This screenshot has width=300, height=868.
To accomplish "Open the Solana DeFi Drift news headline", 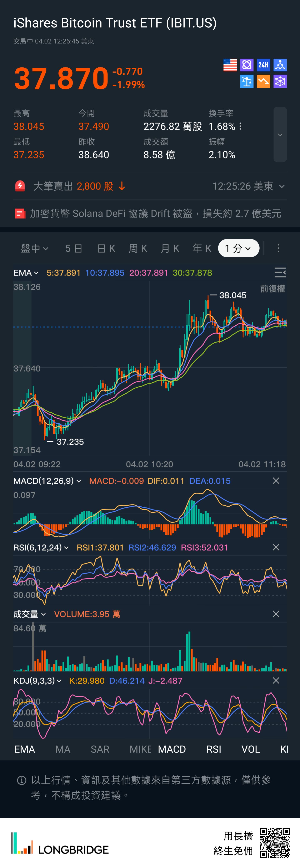I will (155, 214).
